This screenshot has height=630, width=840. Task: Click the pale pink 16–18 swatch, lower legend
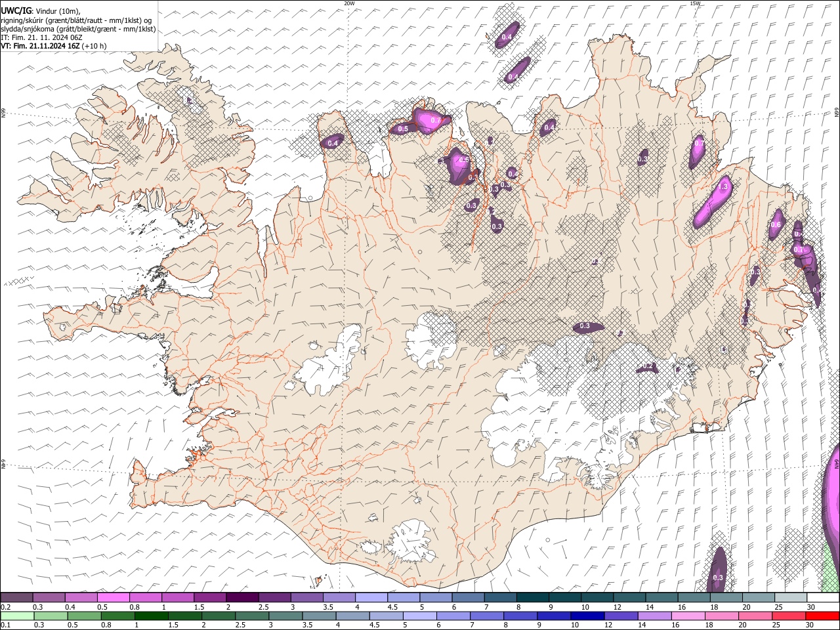688,616
